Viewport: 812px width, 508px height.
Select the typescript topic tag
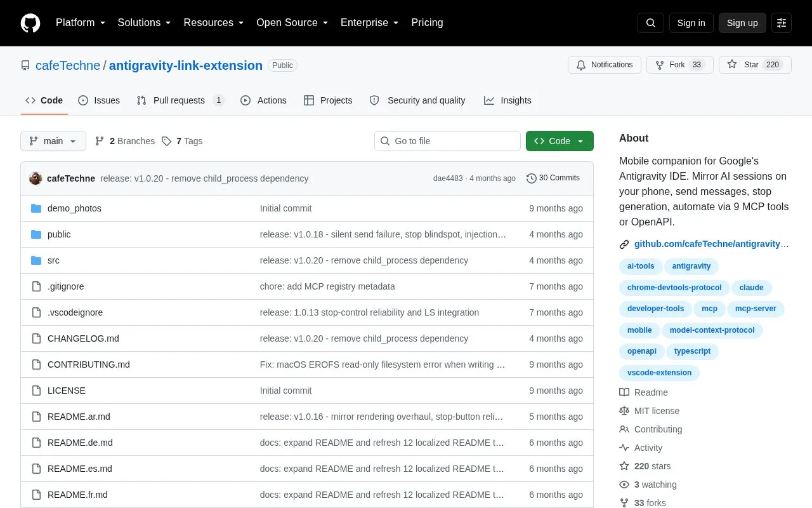pos(692,351)
